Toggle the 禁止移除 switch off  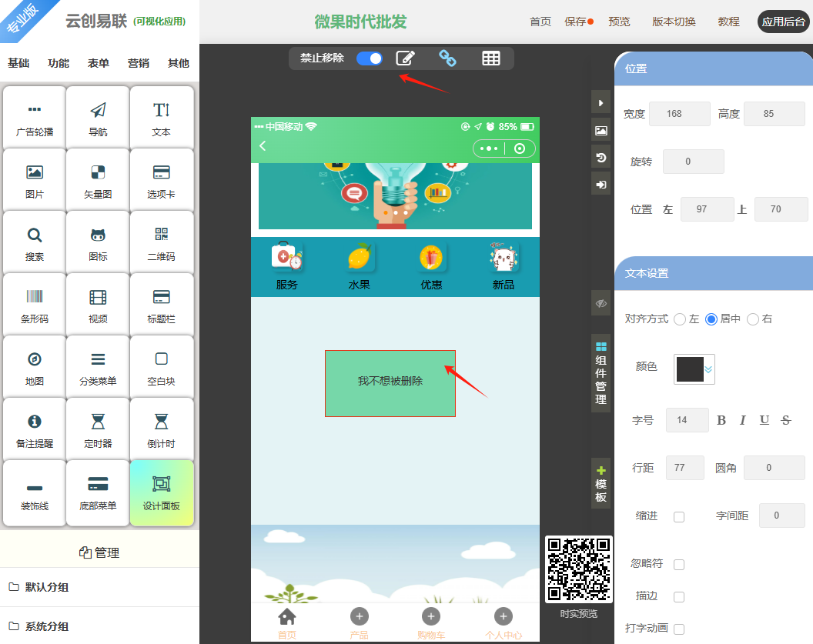370,58
